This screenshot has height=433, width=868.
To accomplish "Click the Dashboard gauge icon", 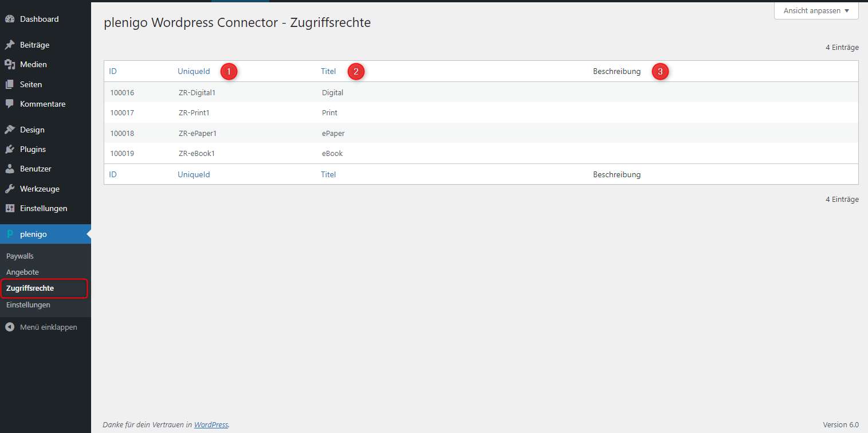I will (10, 19).
